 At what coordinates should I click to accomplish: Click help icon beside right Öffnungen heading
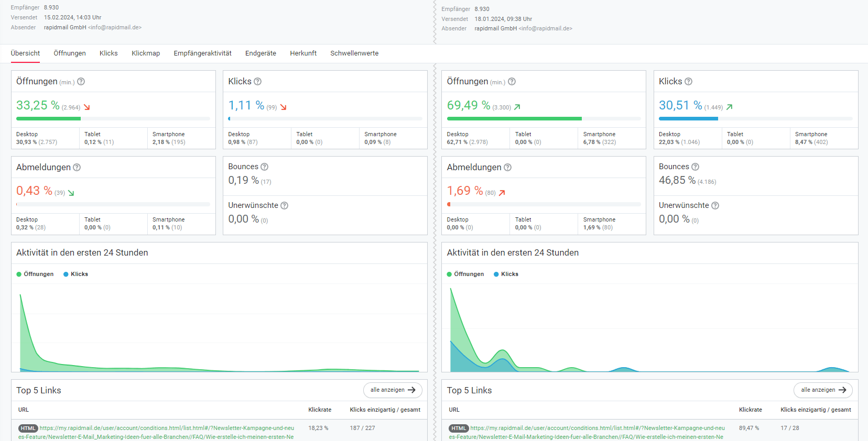(512, 82)
